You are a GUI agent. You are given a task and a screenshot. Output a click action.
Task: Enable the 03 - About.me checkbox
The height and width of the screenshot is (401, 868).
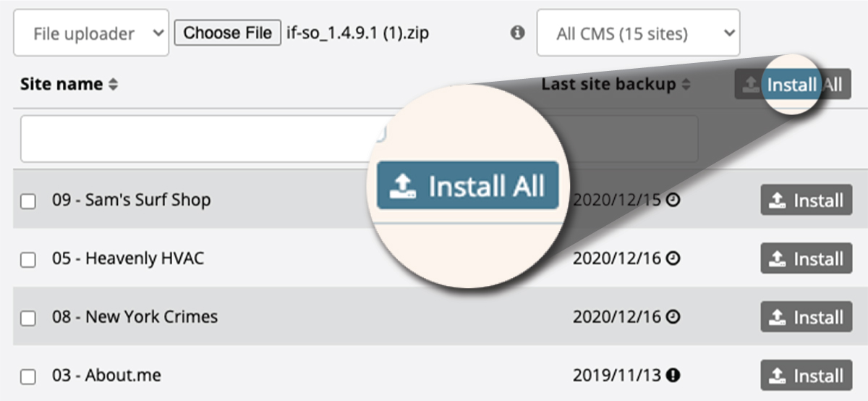(x=27, y=378)
